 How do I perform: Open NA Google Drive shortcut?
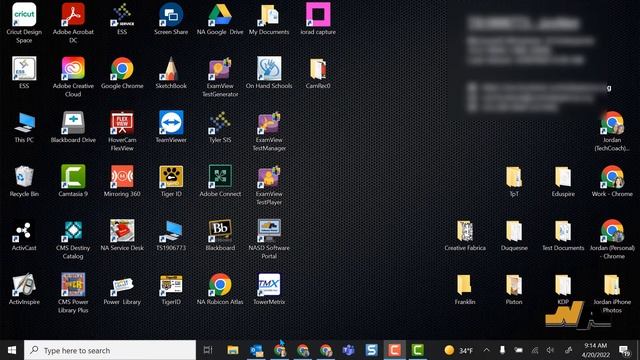220,19
